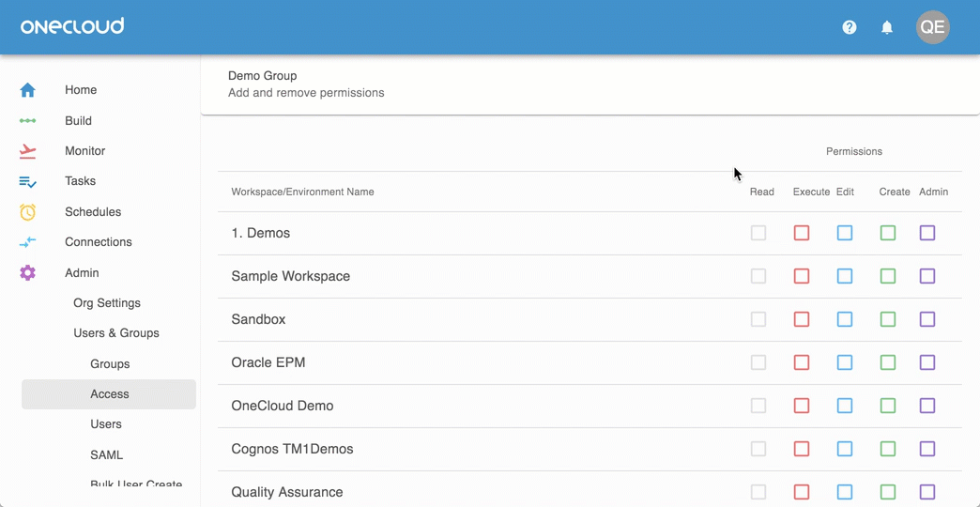
Task: Click Workspace/Environment Name column header
Action: click(x=302, y=192)
